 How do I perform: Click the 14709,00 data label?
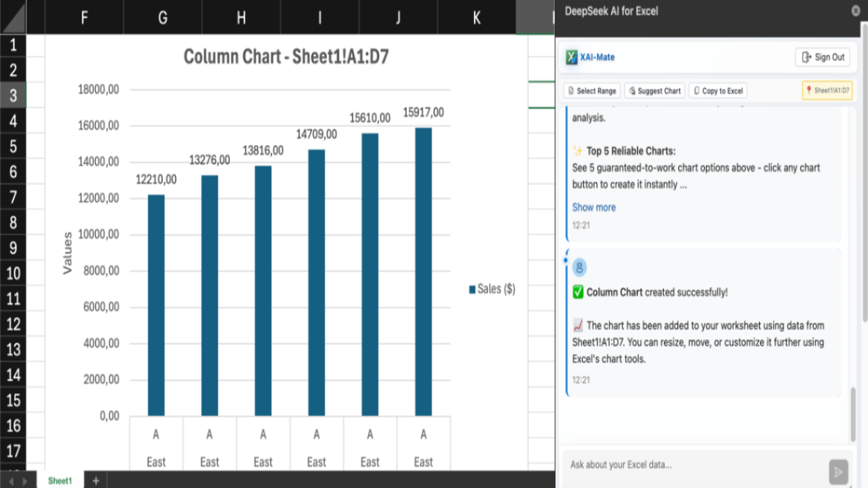(316, 134)
